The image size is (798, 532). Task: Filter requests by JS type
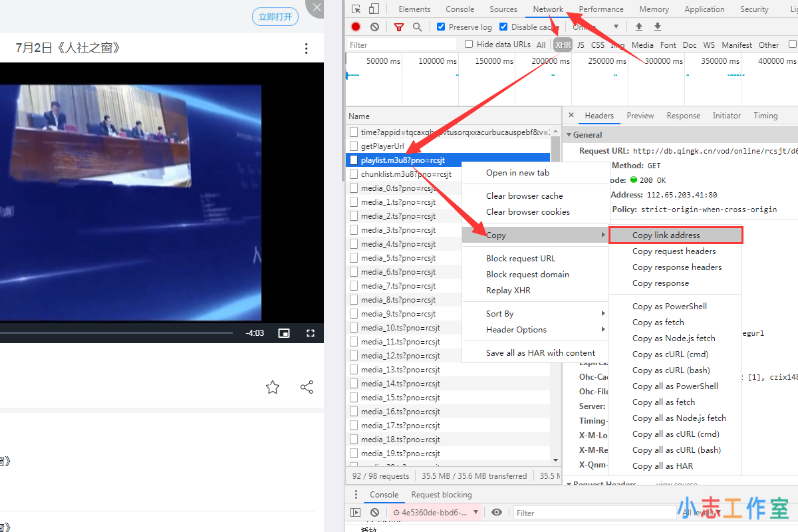[x=581, y=45]
